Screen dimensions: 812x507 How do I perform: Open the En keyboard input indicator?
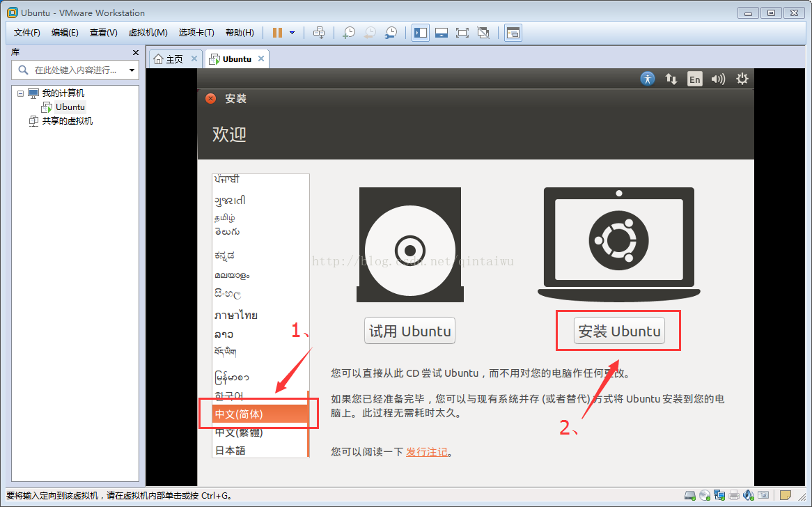tap(694, 79)
